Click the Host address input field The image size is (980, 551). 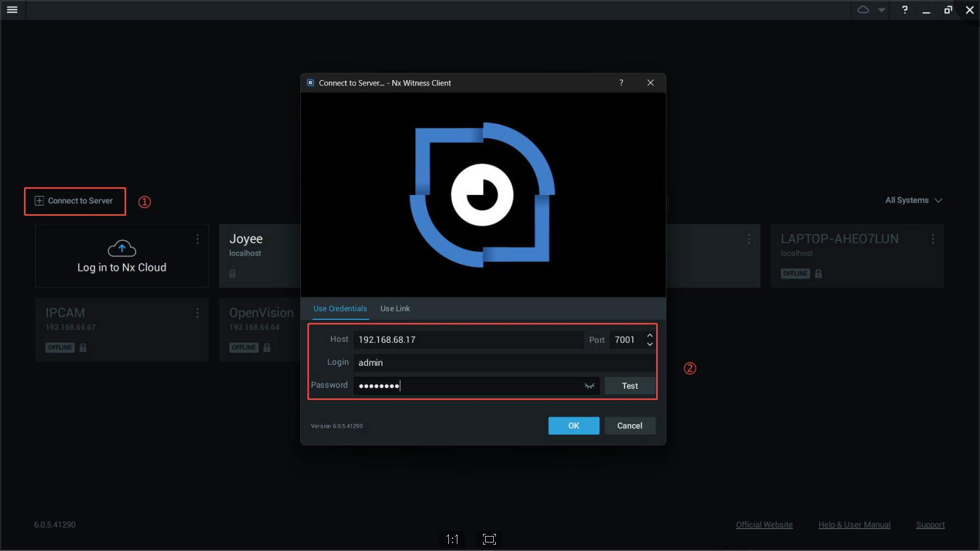pos(469,340)
